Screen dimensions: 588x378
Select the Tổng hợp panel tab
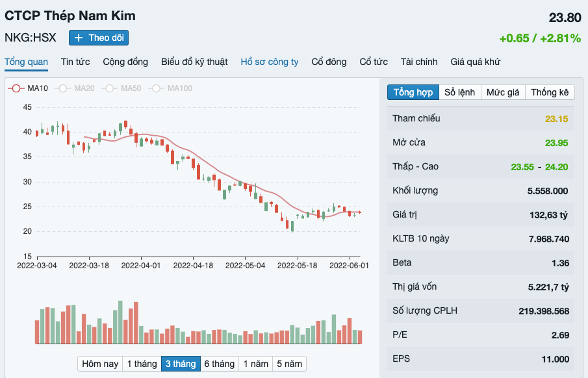tap(413, 92)
